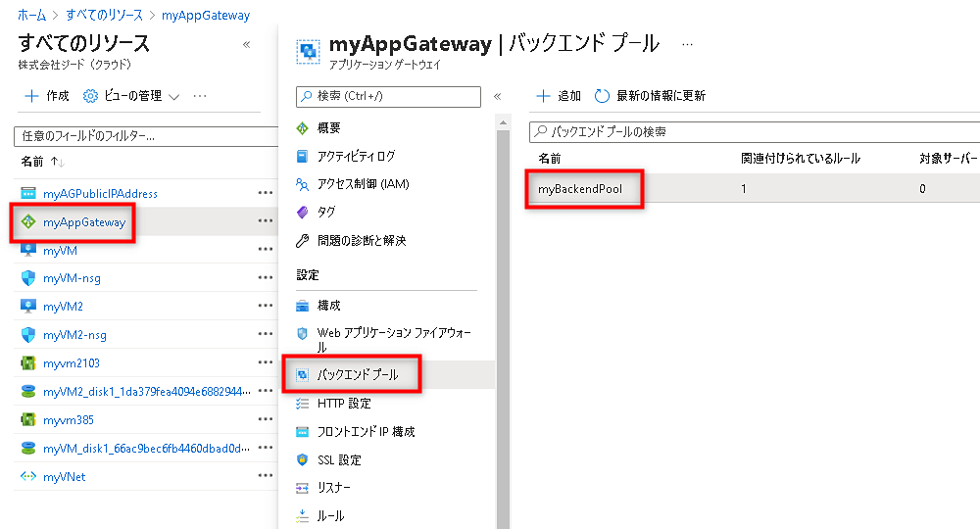Screen dimensions: 980x529
Task: Click the アクティビティ ログ icon
Action: click(303, 156)
